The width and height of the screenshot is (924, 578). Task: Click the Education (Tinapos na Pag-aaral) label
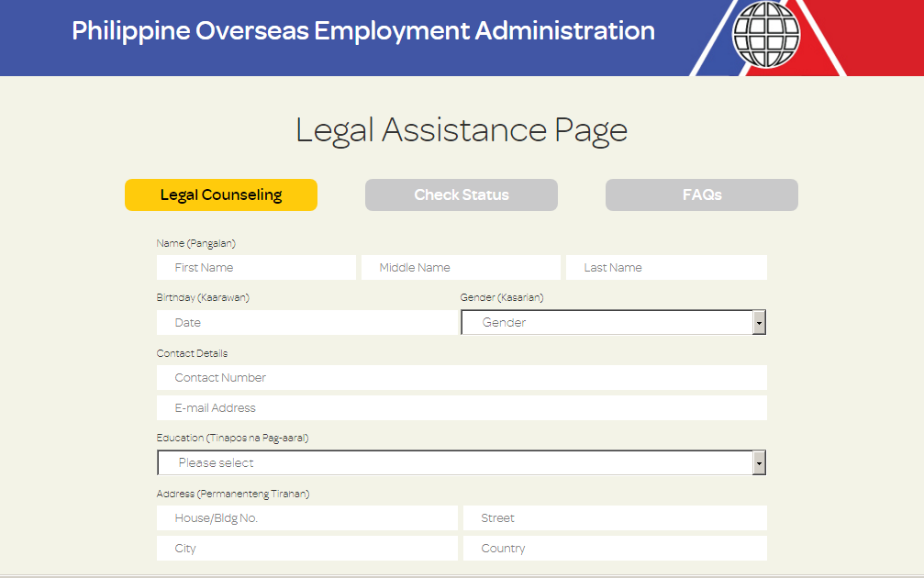[x=233, y=438]
